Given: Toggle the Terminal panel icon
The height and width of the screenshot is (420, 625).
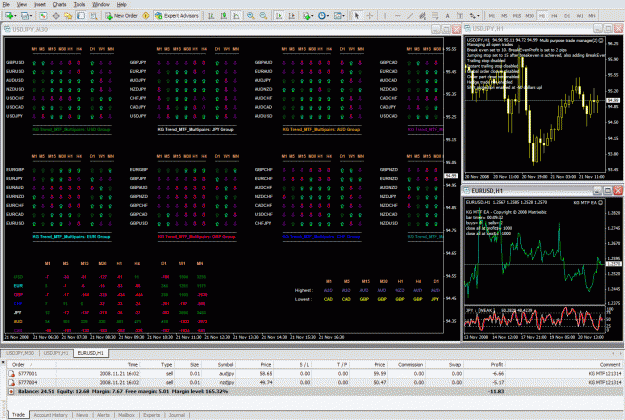Looking at the screenshot, I should [x=81, y=16].
